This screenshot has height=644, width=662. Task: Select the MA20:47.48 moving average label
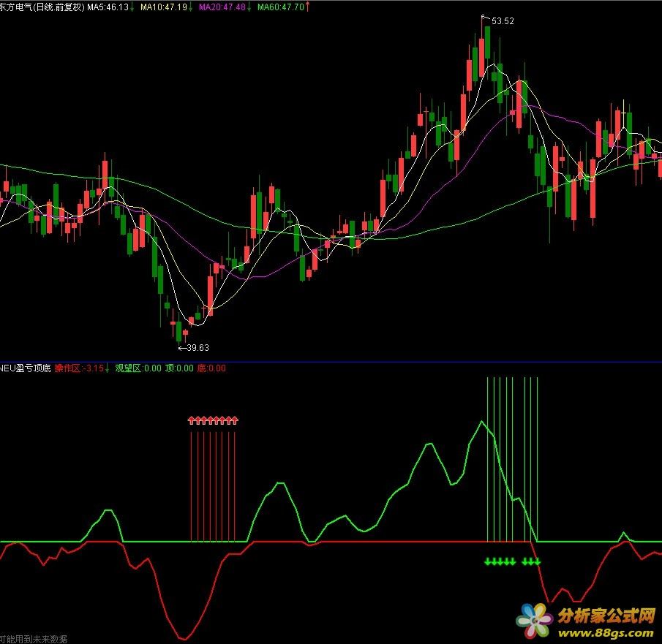[x=222, y=7]
